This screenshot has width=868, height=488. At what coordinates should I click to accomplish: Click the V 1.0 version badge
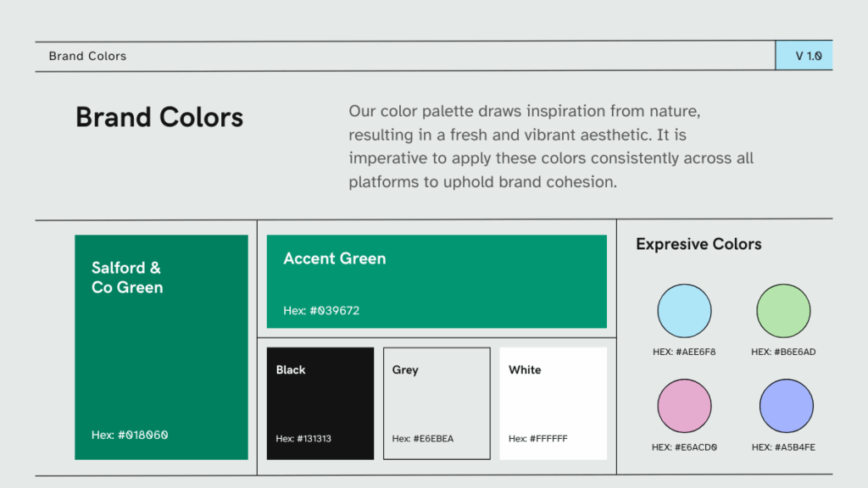[x=804, y=56]
